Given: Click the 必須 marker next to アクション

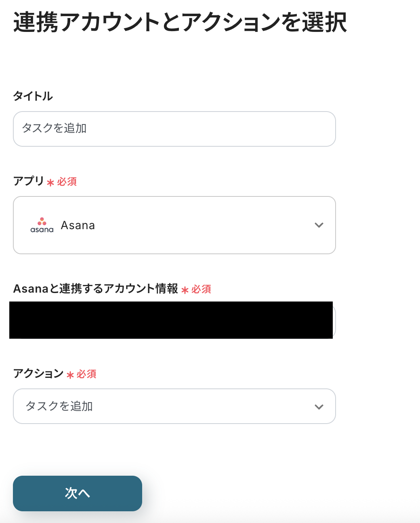Looking at the screenshot, I should pyautogui.click(x=86, y=374).
